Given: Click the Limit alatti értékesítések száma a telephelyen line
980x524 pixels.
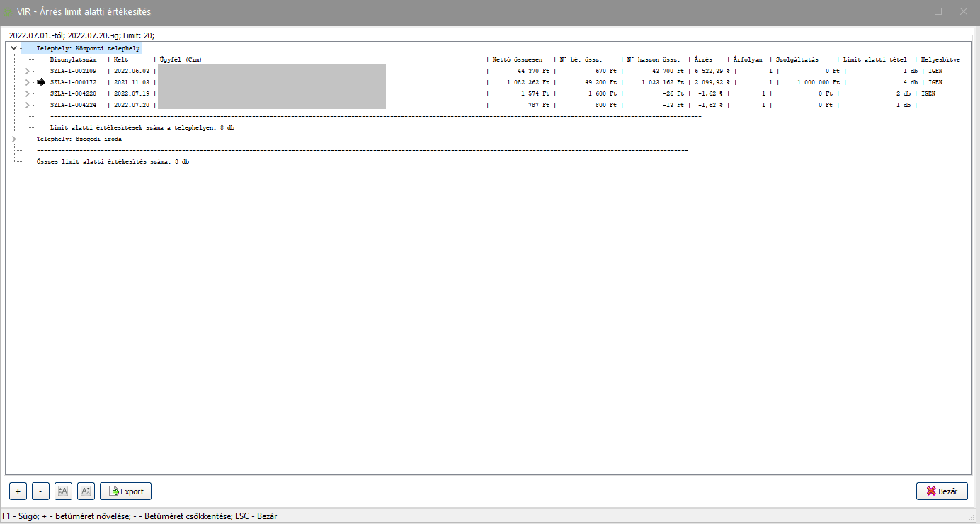Looking at the screenshot, I should click(x=142, y=128).
